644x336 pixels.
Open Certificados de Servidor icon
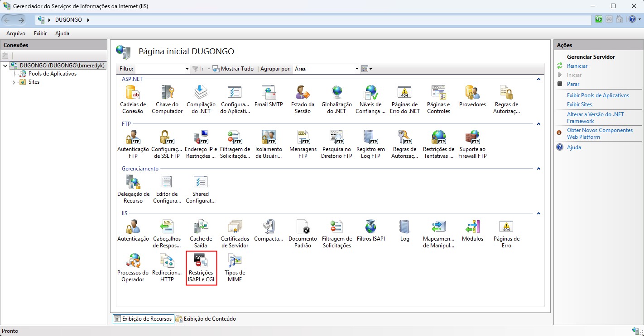tap(235, 234)
